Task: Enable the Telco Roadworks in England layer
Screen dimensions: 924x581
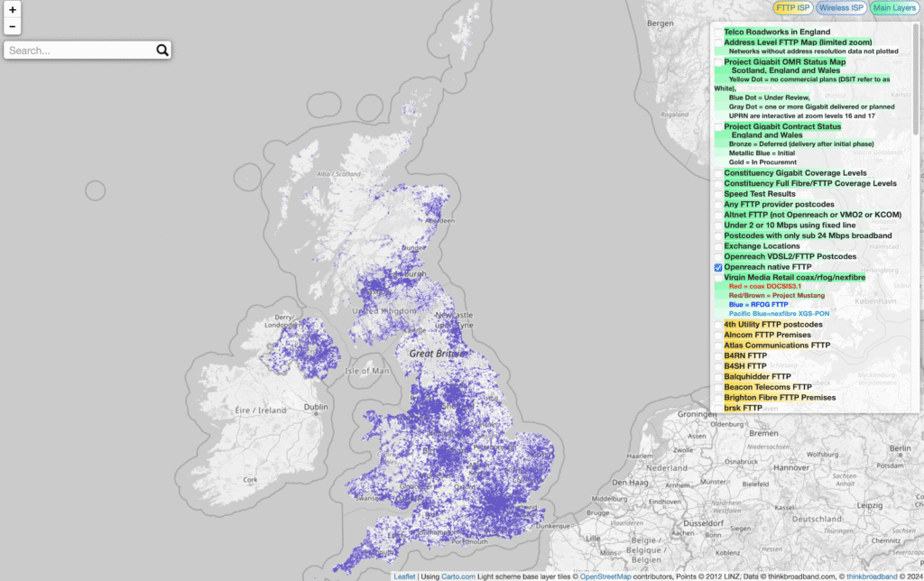Action: pyautogui.click(x=718, y=31)
